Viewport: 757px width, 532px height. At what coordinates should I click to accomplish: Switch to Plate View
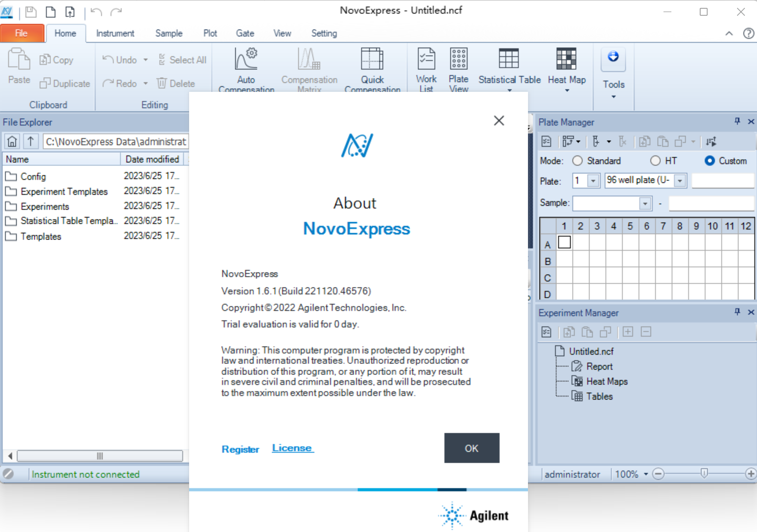pyautogui.click(x=458, y=67)
